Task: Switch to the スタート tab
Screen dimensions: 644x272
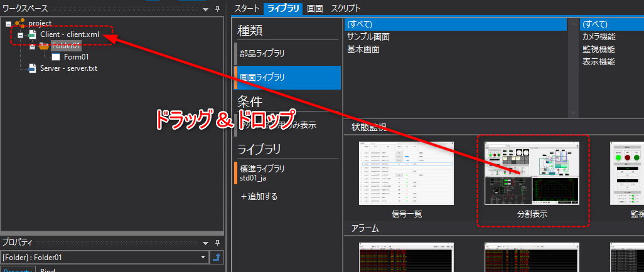Action: pos(247,8)
